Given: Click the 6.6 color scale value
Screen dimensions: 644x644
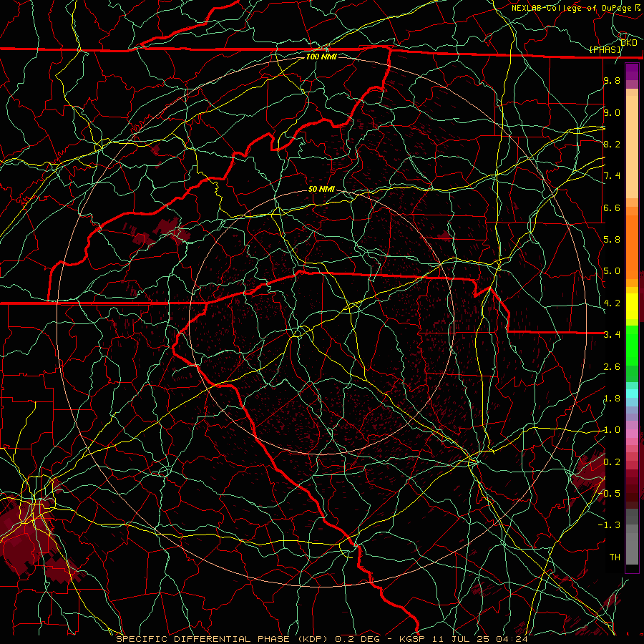Looking at the screenshot, I should [x=612, y=208].
